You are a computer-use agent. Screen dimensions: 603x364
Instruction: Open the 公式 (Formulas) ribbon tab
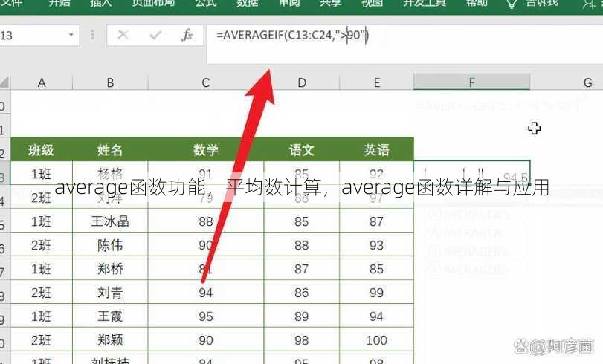pos(206,4)
